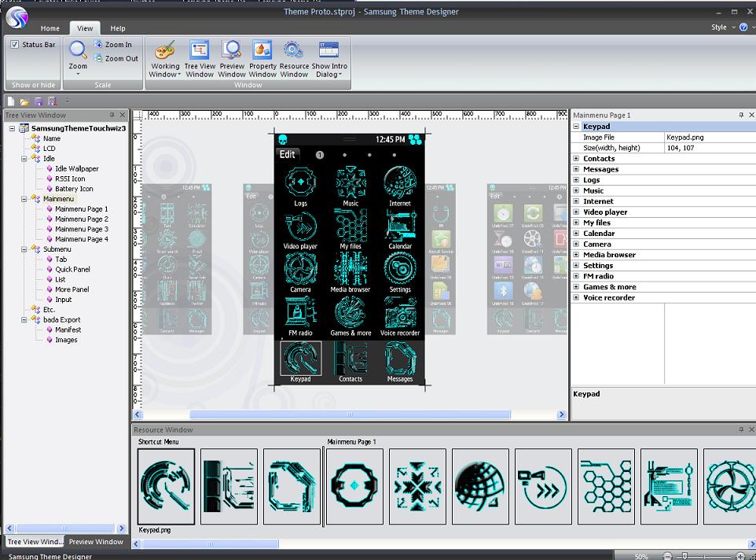
Task: Collapse the Keypad property group
Action: coord(576,127)
